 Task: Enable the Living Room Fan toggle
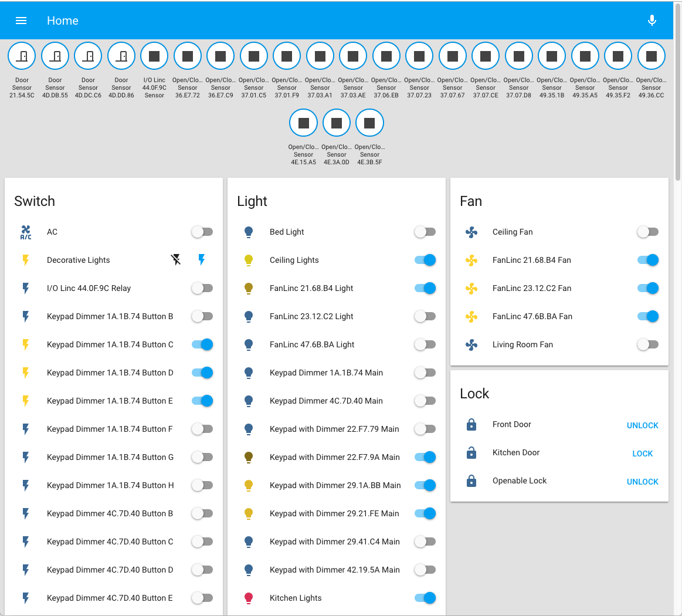point(647,344)
